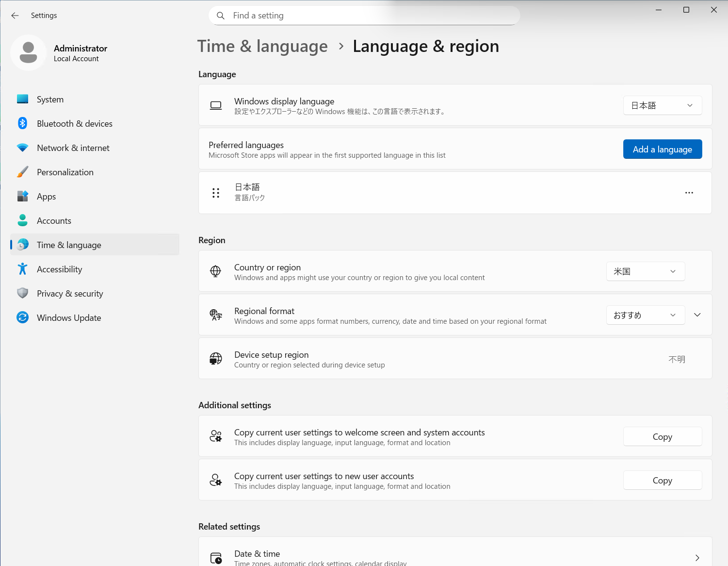Open the Regional format おすすめ dropdown
The width and height of the screenshot is (728, 566).
click(x=646, y=315)
